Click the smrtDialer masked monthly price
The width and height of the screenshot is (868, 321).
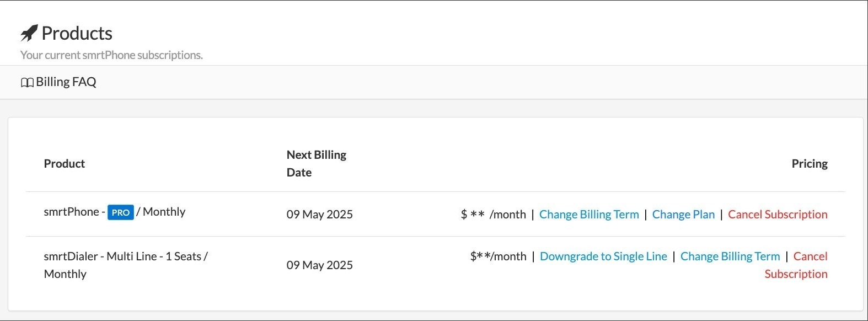pos(498,256)
